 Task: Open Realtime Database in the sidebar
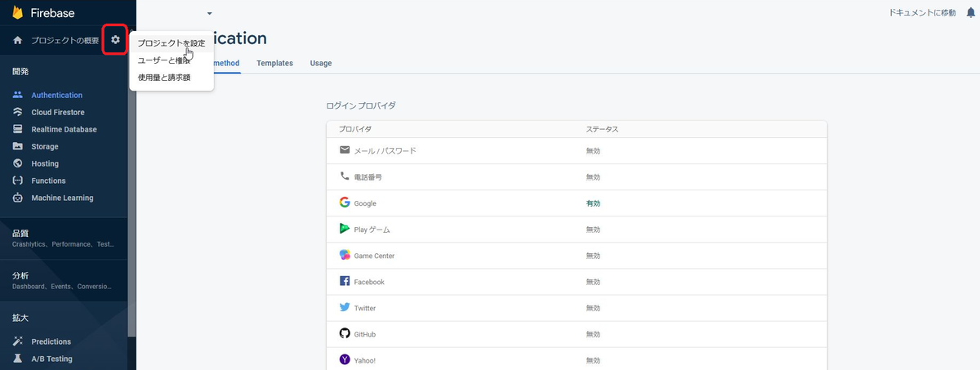pos(64,129)
